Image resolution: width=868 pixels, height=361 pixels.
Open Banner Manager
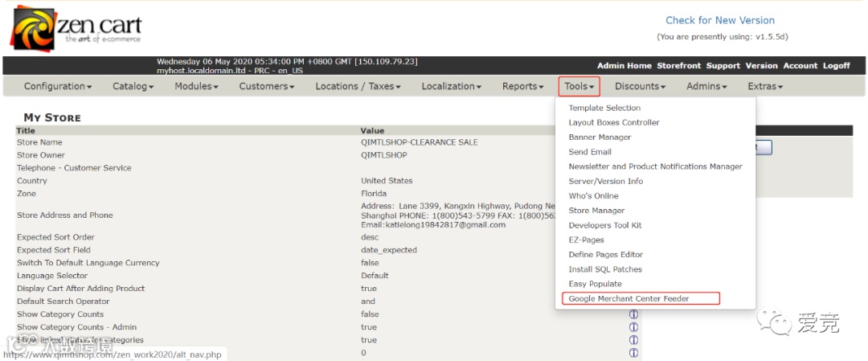[x=600, y=137]
